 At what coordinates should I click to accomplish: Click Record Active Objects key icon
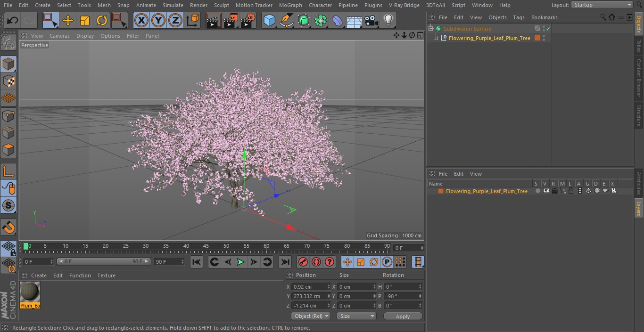(x=303, y=262)
